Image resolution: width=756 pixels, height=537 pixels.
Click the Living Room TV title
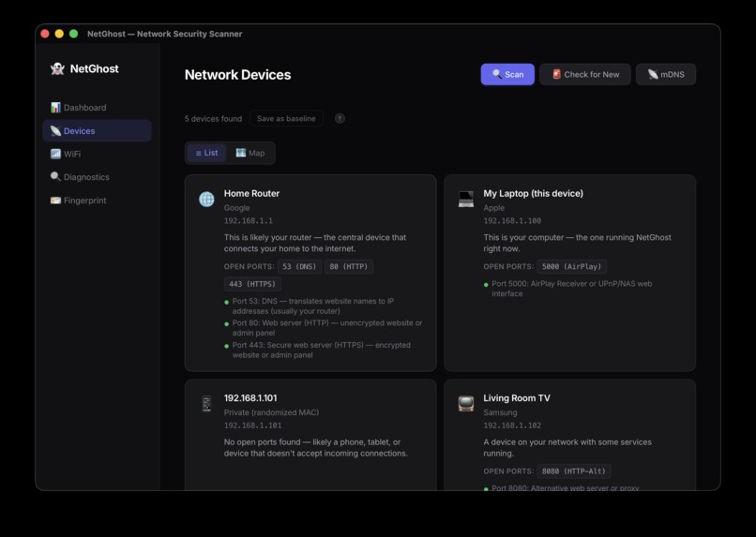click(517, 398)
